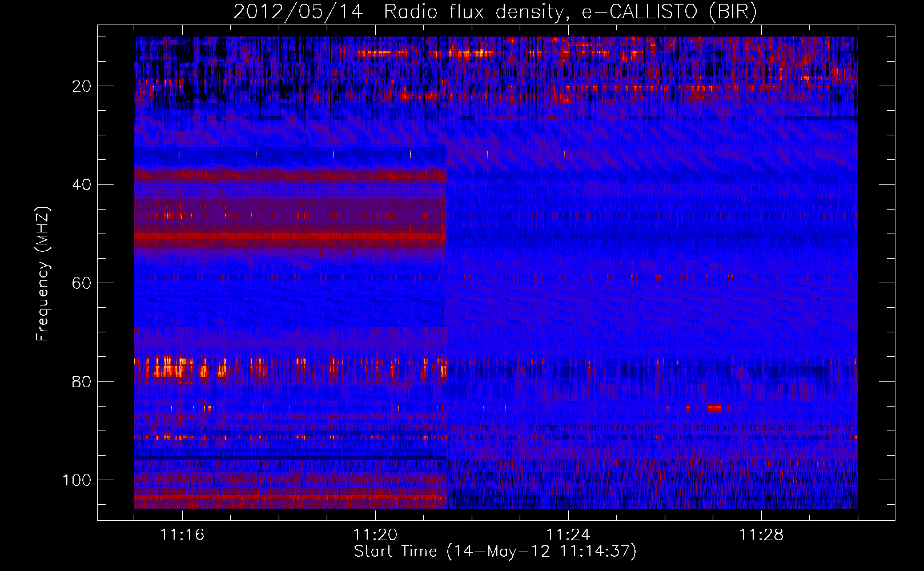Screen dimensions: 924x571
Task: Click the 'Frequency (MHZ)' axis label
Action: (x=43, y=274)
